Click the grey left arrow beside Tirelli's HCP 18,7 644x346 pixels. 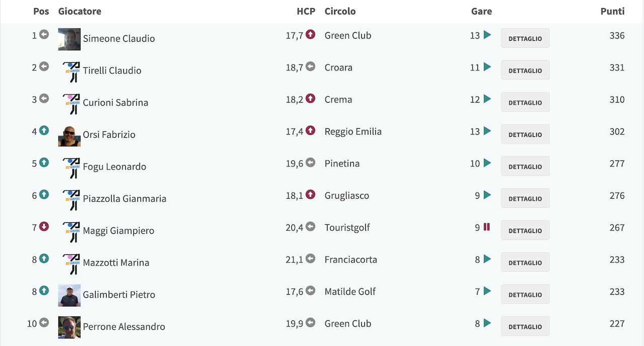tap(310, 66)
